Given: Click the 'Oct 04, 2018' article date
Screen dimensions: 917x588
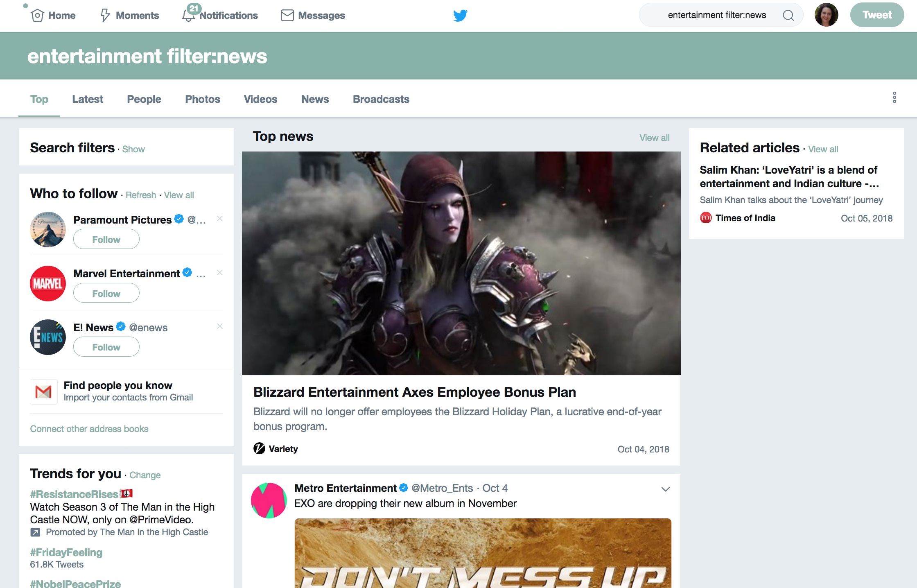Looking at the screenshot, I should click(x=644, y=449).
